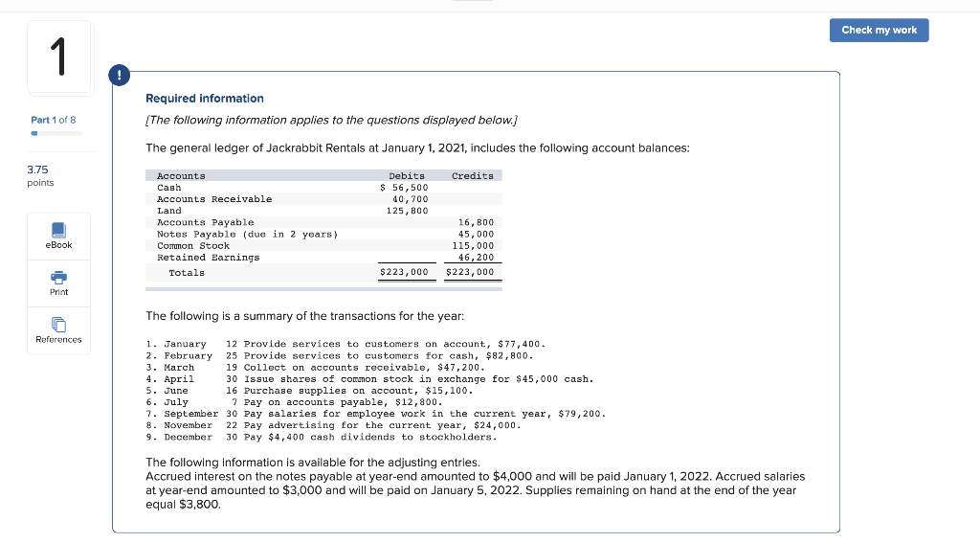Click the Totals credit $223,000
Viewport: 980px width, 543px height.
pyautogui.click(x=469, y=272)
